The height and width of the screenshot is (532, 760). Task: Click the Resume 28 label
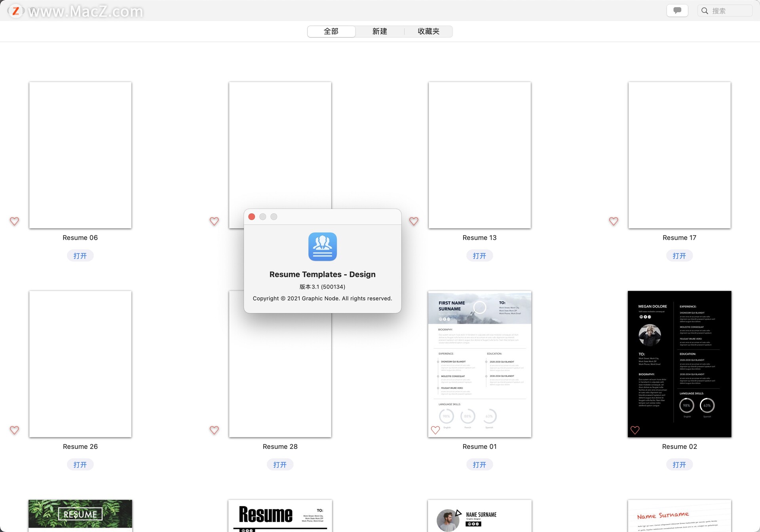click(x=280, y=446)
